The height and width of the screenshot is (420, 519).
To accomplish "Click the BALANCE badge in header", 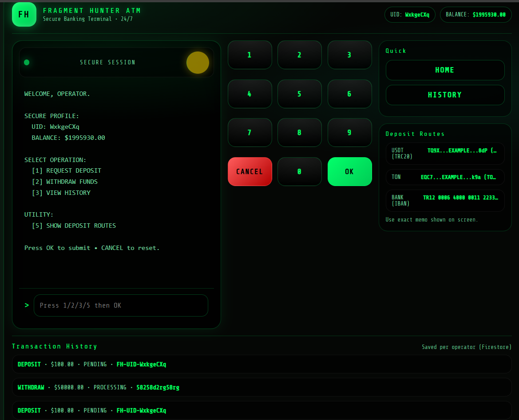I will coord(475,15).
